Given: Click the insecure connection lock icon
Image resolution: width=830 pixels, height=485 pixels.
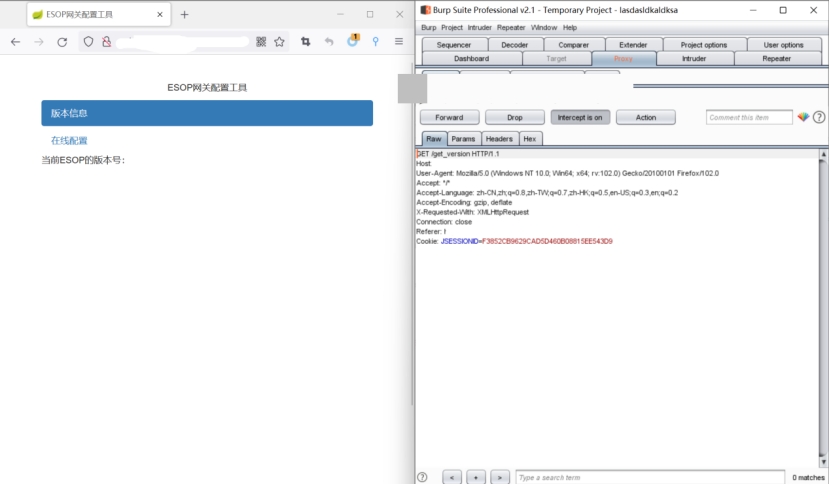Looking at the screenshot, I should (106, 41).
